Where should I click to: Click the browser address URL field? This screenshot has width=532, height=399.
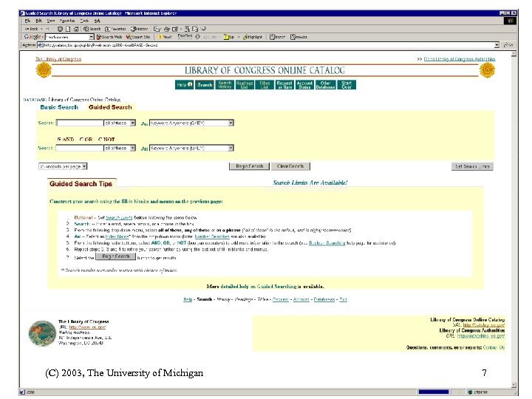pos(266,45)
